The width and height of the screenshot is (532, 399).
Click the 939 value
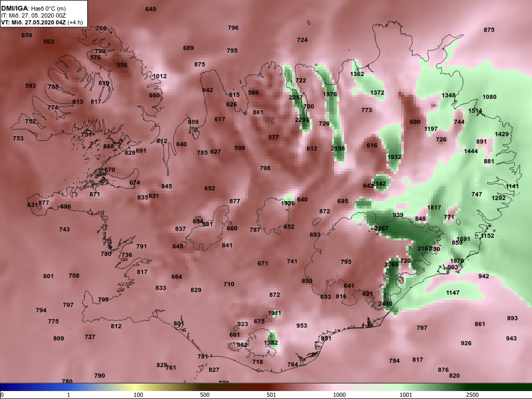398,215
